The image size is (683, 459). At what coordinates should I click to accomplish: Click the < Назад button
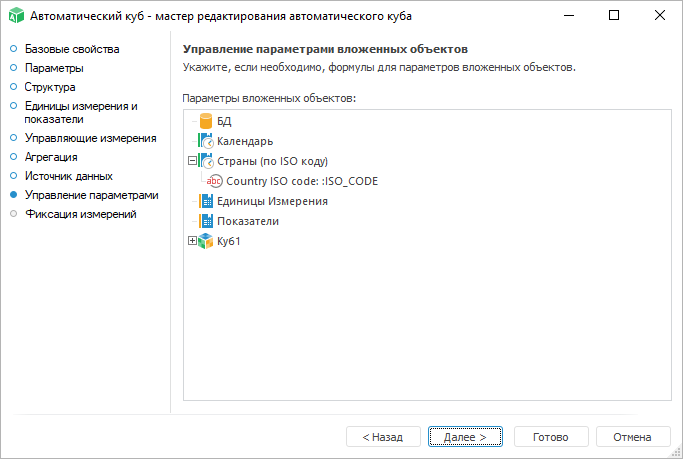pos(382,437)
